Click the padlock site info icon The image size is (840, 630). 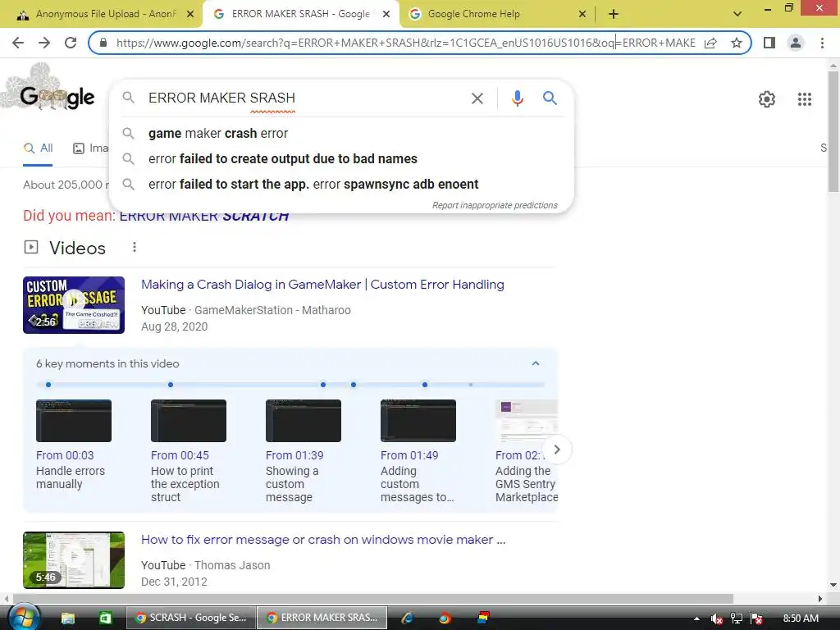click(x=103, y=43)
